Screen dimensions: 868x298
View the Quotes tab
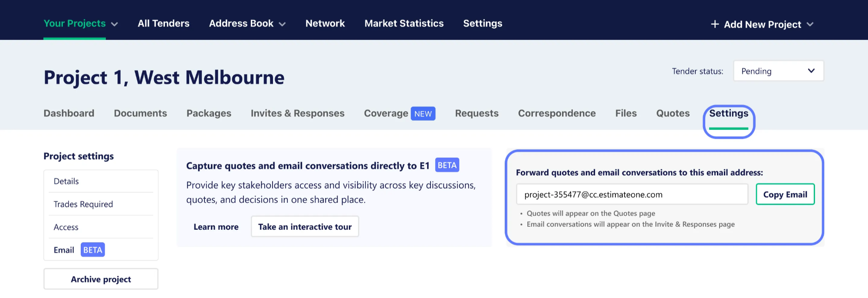pos(673,113)
